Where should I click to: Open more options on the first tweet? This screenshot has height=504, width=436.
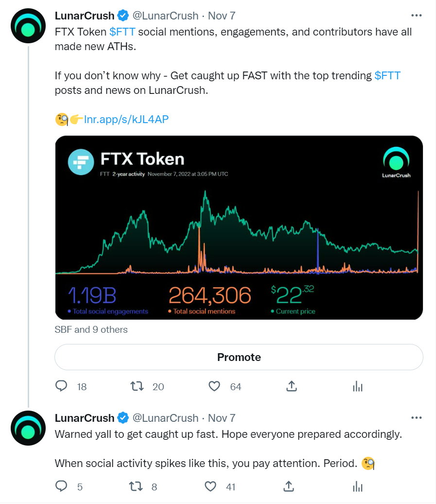[x=417, y=16]
